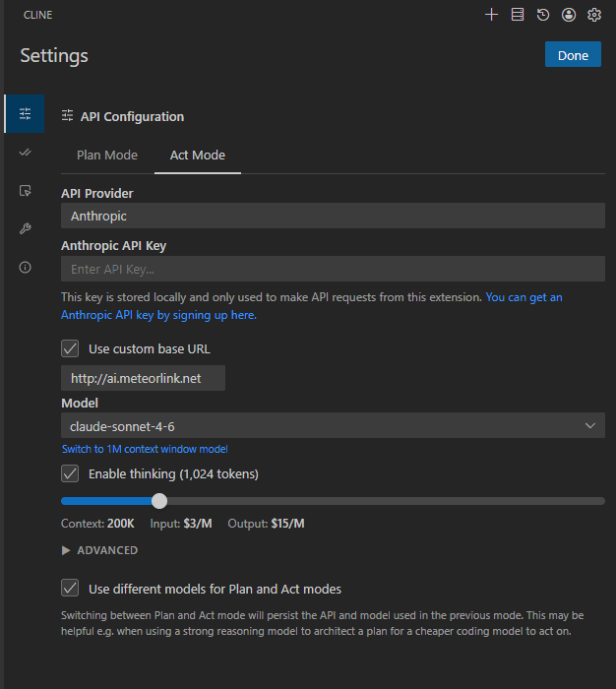
Task: Select the Act Mode tab
Action: point(197,156)
